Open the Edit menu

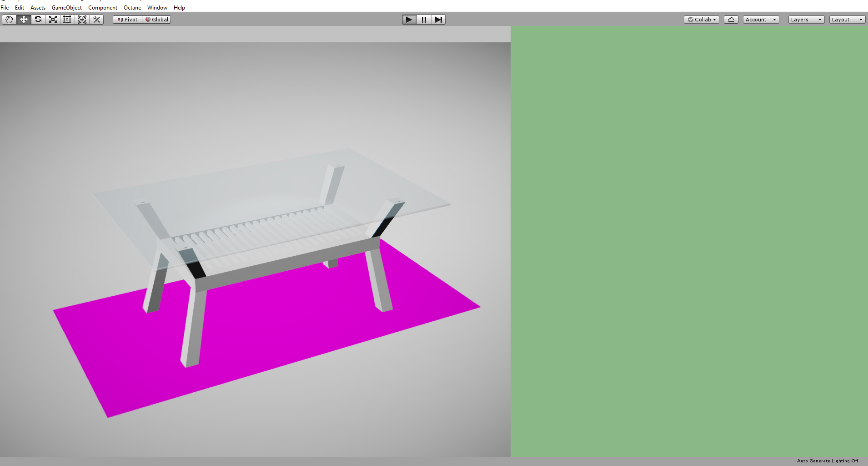20,8
